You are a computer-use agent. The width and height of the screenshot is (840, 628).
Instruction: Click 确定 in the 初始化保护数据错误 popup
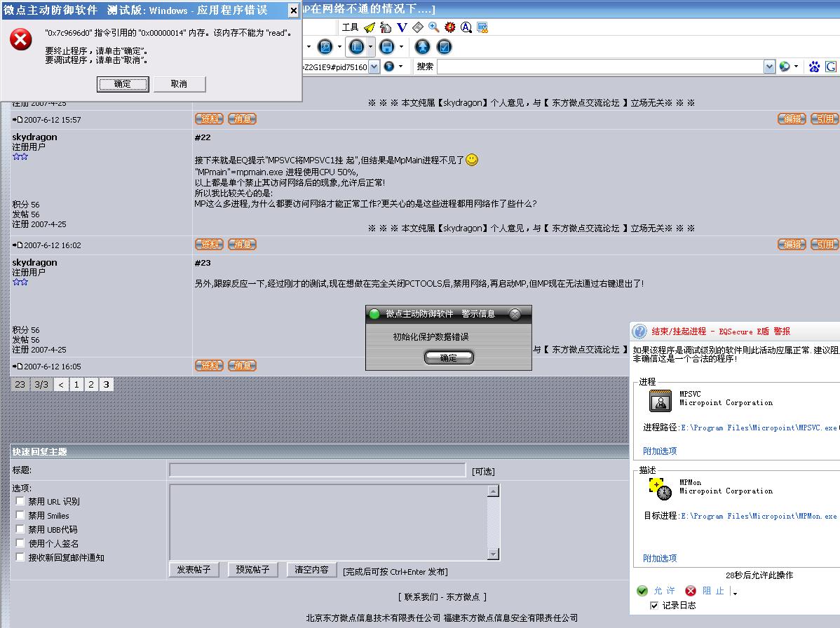click(448, 357)
